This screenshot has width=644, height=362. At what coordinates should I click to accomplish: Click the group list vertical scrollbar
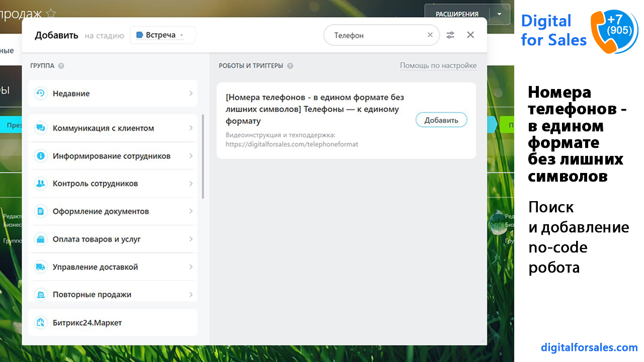pyautogui.click(x=203, y=156)
